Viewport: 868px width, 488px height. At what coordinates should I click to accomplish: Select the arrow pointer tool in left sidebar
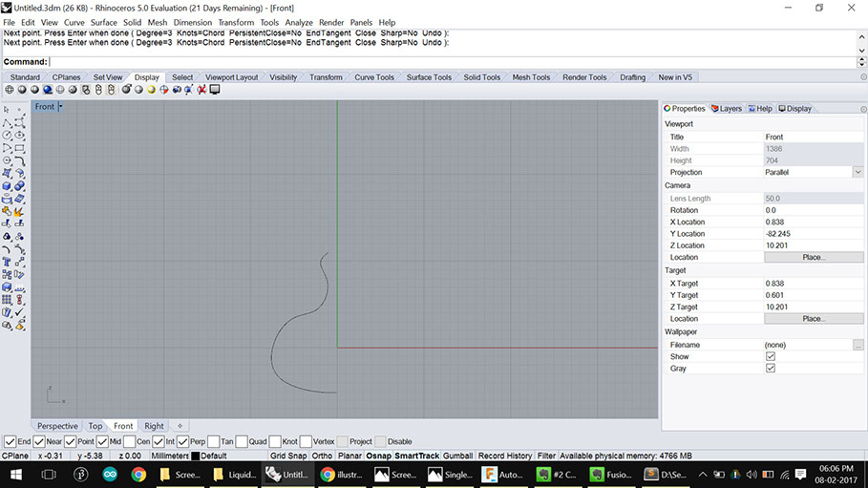(x=7, y=110)
